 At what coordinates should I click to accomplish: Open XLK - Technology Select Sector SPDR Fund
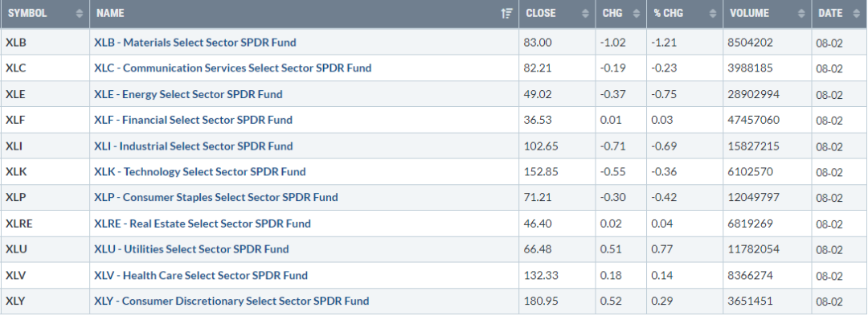coord(200,172)
